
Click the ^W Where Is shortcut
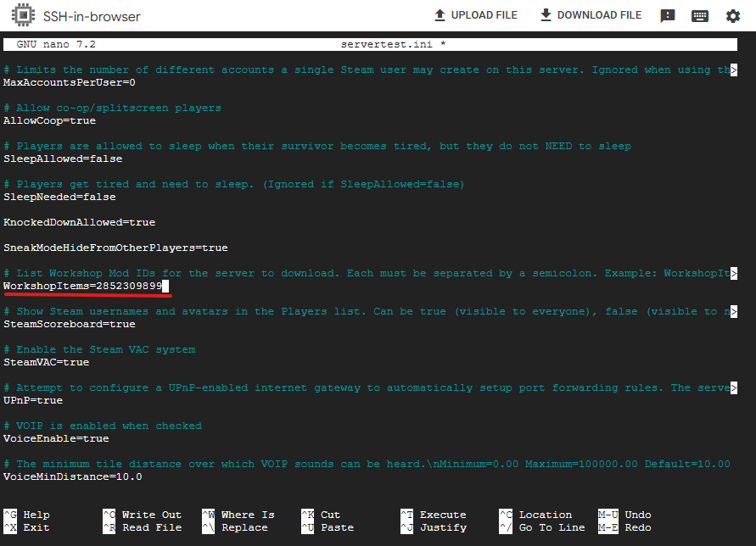(238, 515)
